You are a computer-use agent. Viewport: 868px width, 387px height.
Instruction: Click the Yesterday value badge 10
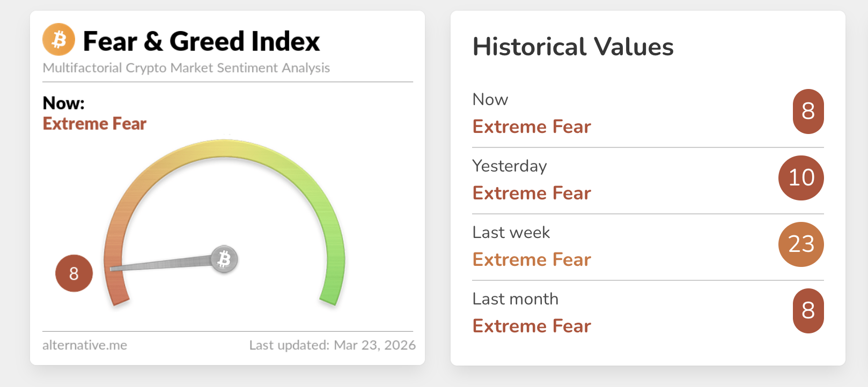tap(801, 178)
